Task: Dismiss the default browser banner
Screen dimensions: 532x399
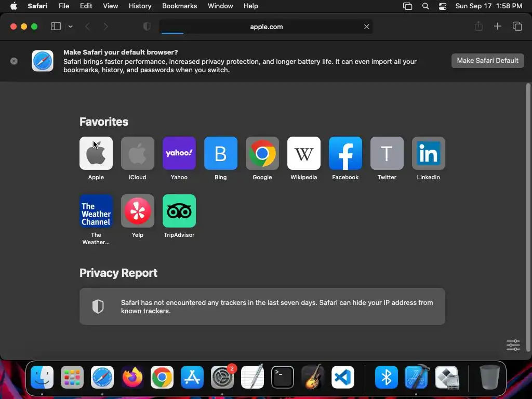Action: 14,61
